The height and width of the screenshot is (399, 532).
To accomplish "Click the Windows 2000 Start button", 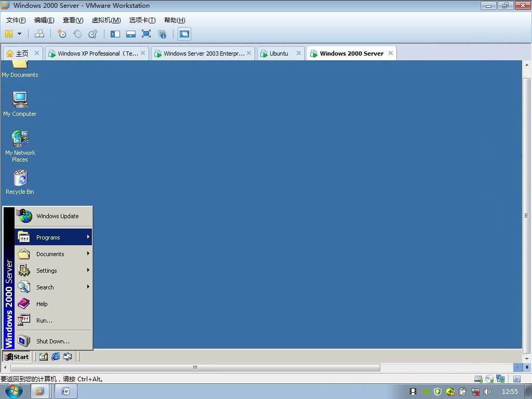I will pos(17,356).
